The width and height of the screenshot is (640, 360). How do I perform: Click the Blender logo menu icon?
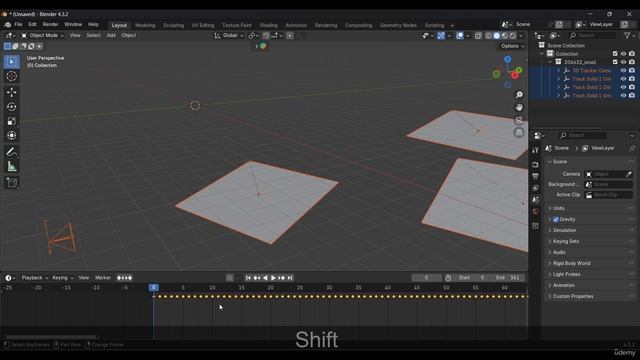[x=7, y=25]
